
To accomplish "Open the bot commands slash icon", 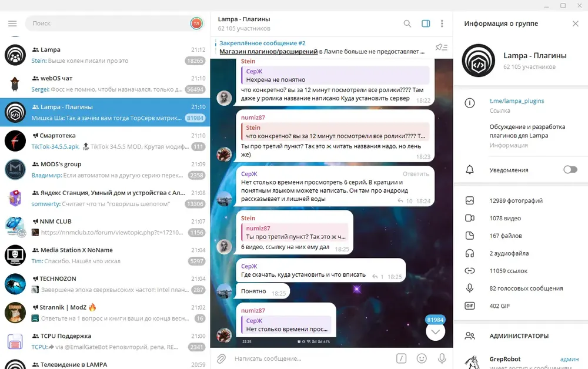I will [x=401, y=358].
